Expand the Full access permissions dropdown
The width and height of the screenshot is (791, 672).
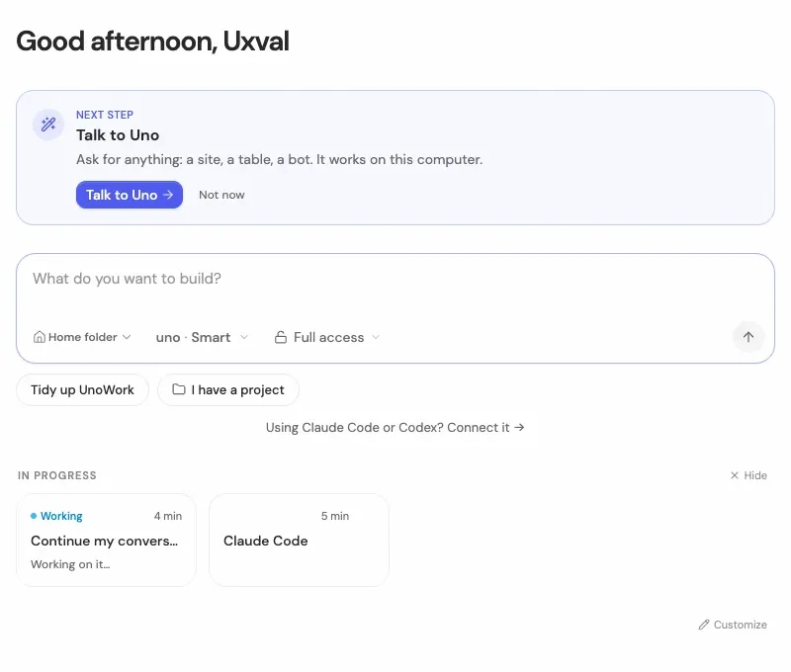(327, 337)
